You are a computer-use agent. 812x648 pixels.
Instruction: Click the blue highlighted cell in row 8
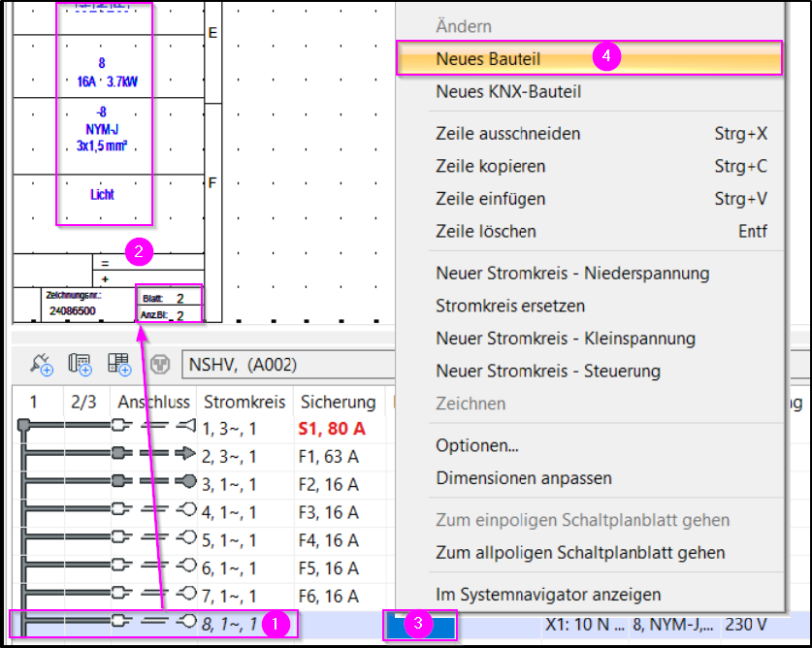click(420, 626)
